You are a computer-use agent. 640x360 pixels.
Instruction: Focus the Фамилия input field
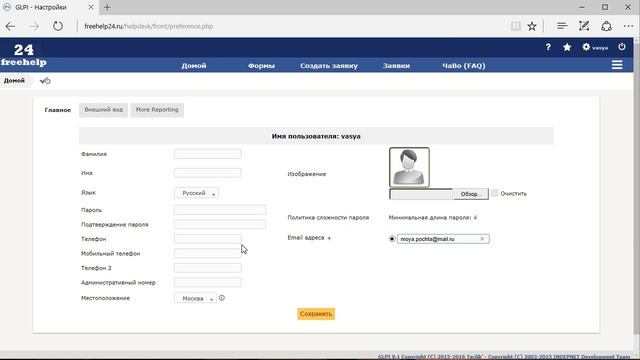click(207, 154)
